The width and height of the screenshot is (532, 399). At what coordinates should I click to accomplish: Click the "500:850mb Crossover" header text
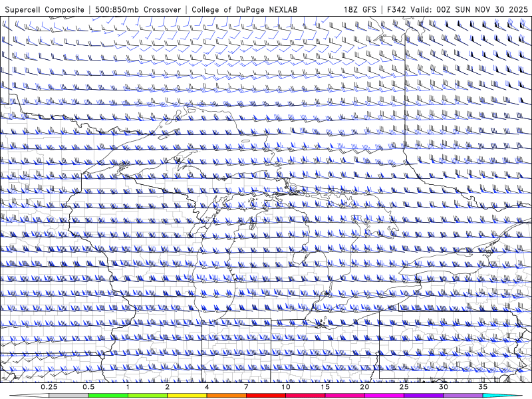[x=138, y=9]
